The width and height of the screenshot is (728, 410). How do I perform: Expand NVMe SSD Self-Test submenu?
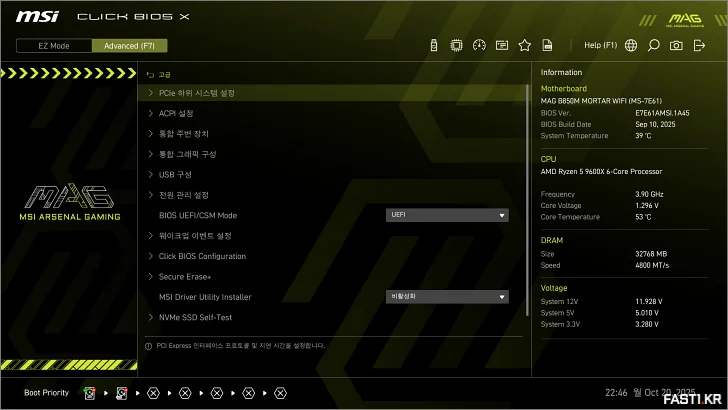332,318
